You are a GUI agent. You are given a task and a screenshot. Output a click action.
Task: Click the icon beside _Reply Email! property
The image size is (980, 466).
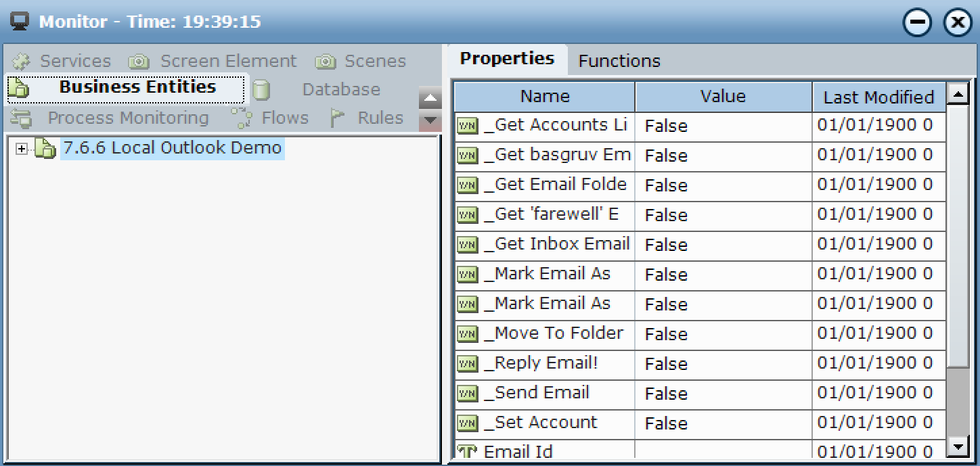pos(467,364)
